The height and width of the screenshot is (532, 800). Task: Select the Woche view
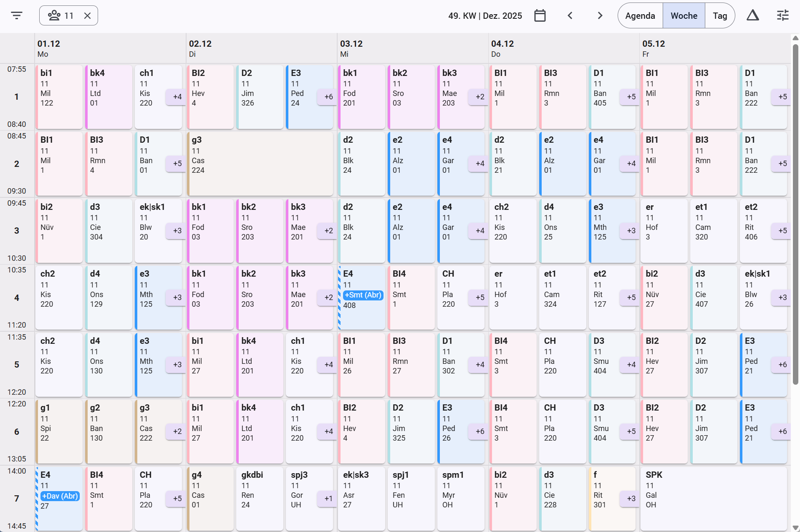684,16
